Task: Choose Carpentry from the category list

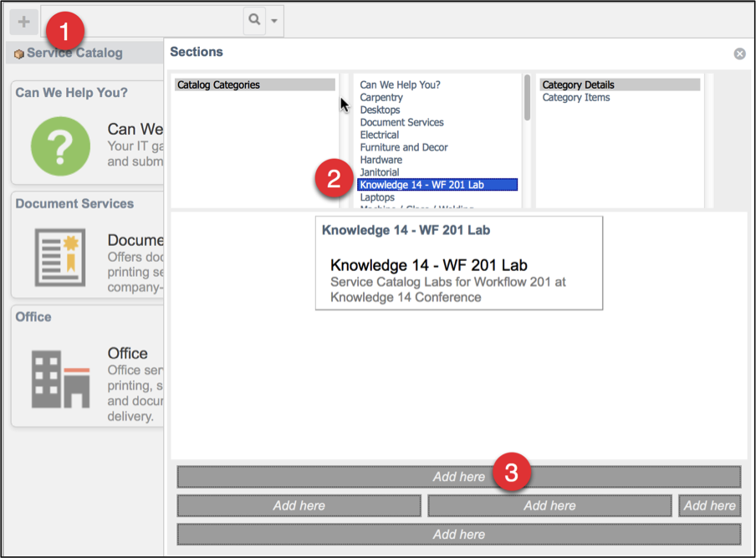Action: (x=381, y=97)
